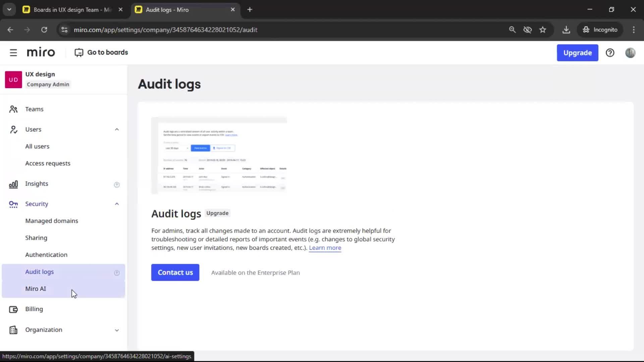
Task: Collapse the Users section chevron
Action: pyautogui.click(x=117, y=129)
